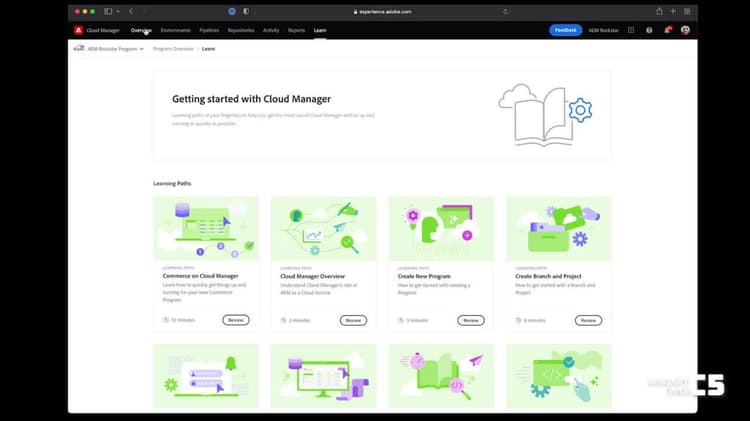Open Create New Program thumbnail

(x=441, y=229)
